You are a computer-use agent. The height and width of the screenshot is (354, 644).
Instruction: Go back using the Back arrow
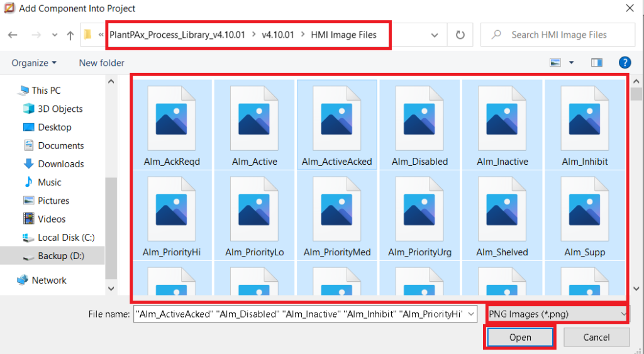tap(13, 35)
